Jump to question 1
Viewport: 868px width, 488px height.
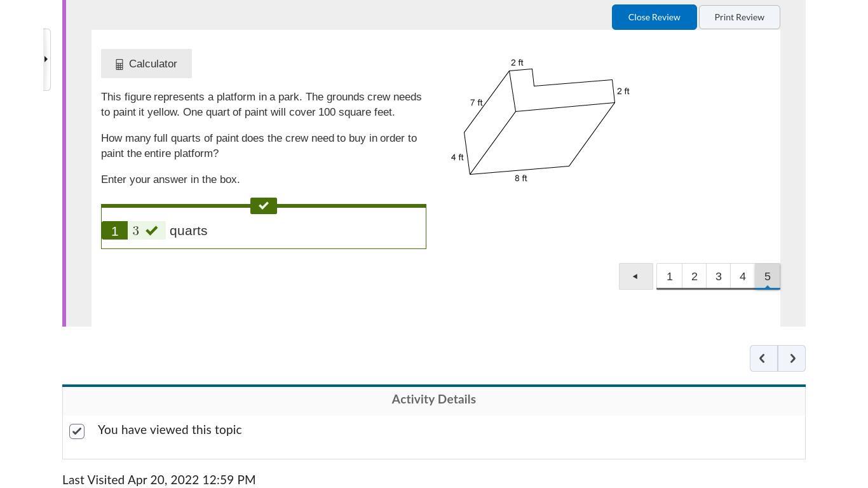(669, 276)
